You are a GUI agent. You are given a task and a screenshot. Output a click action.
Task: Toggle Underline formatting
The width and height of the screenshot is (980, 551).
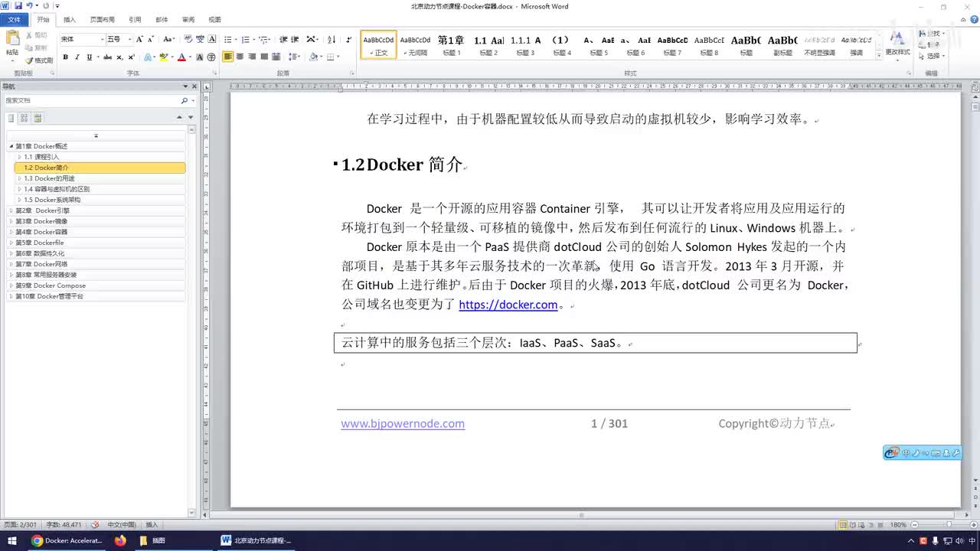click(89, 57)
